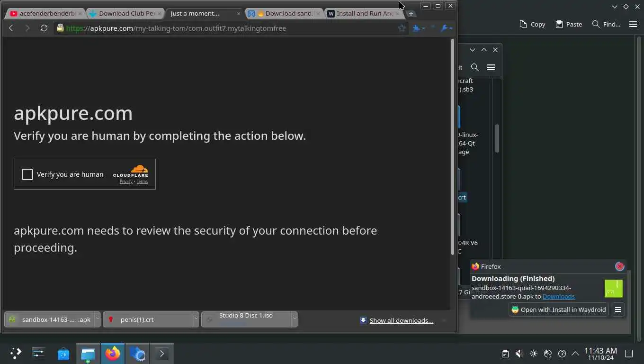Open the Cloudflare Privacy link
644x364 pixels.
click(x=126, y=182)
